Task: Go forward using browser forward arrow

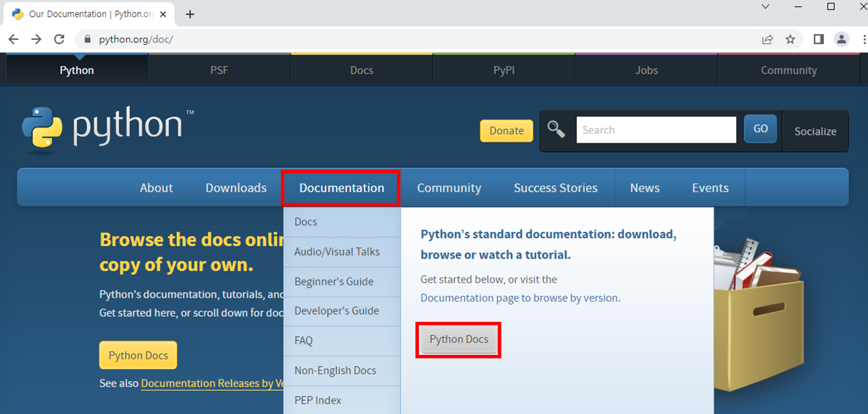Action: pyautogui.click(x=37, y=39)
